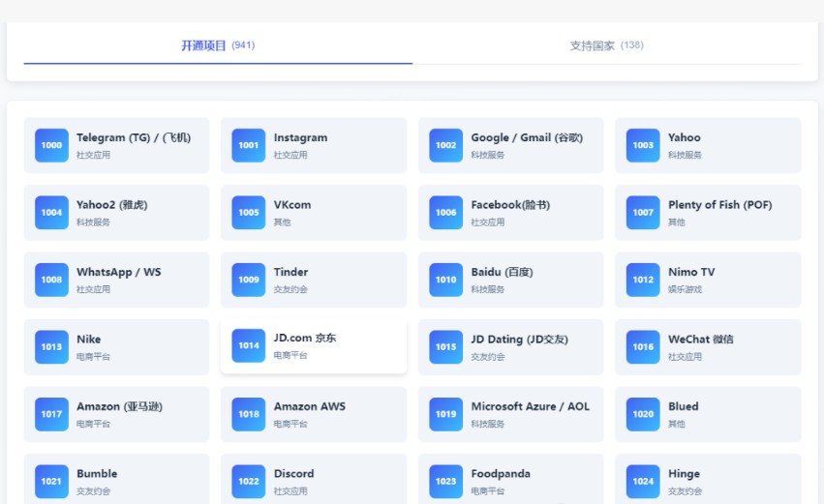Select the Amazon AWS service card
Viewport: 824px width, 504px height.
314,414
